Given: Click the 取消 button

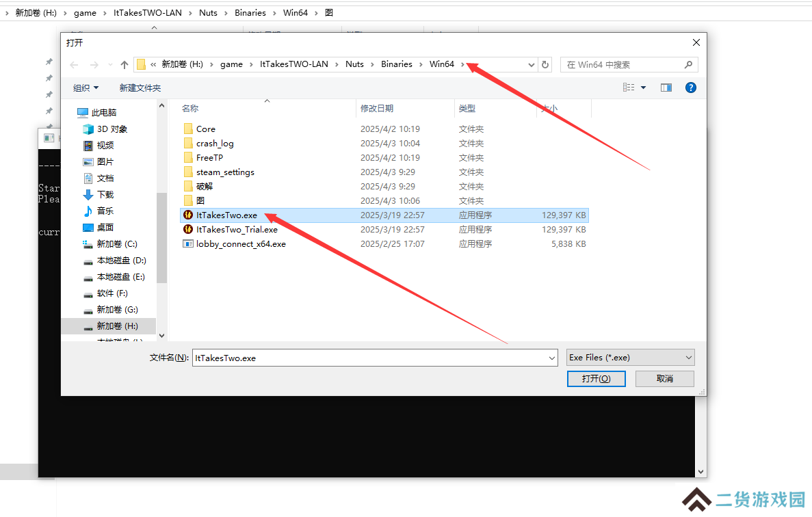Looking at the screenshot, I should point(665,379).
